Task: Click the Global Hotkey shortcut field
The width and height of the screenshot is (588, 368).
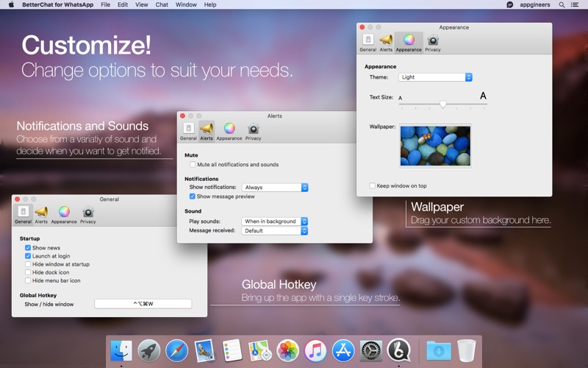Action: click(x=143, y=304)
